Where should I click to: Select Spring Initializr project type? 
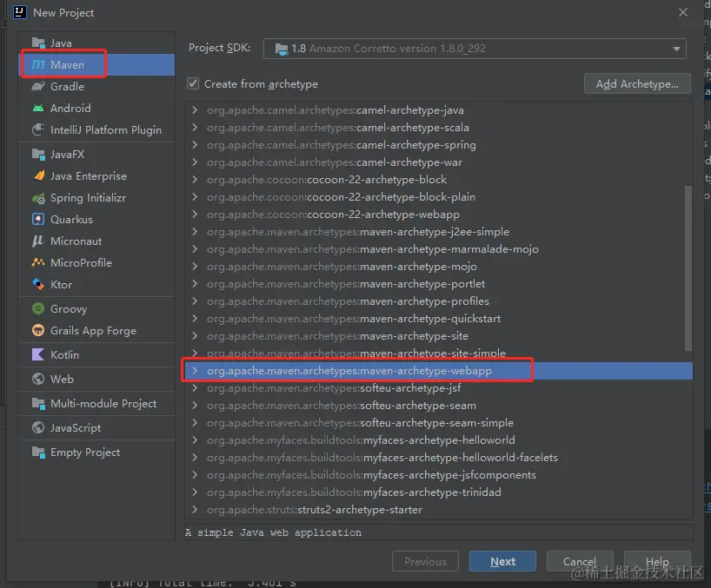tap(96, 198)
